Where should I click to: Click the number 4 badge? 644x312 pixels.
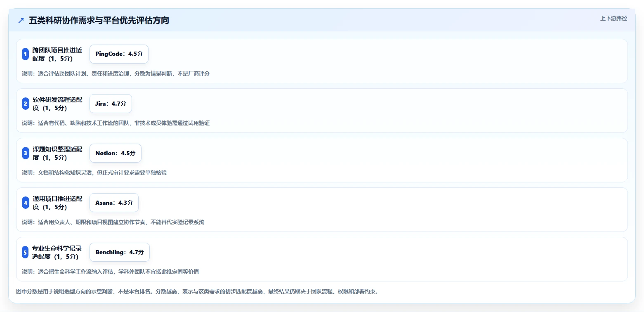coord(25,203)
